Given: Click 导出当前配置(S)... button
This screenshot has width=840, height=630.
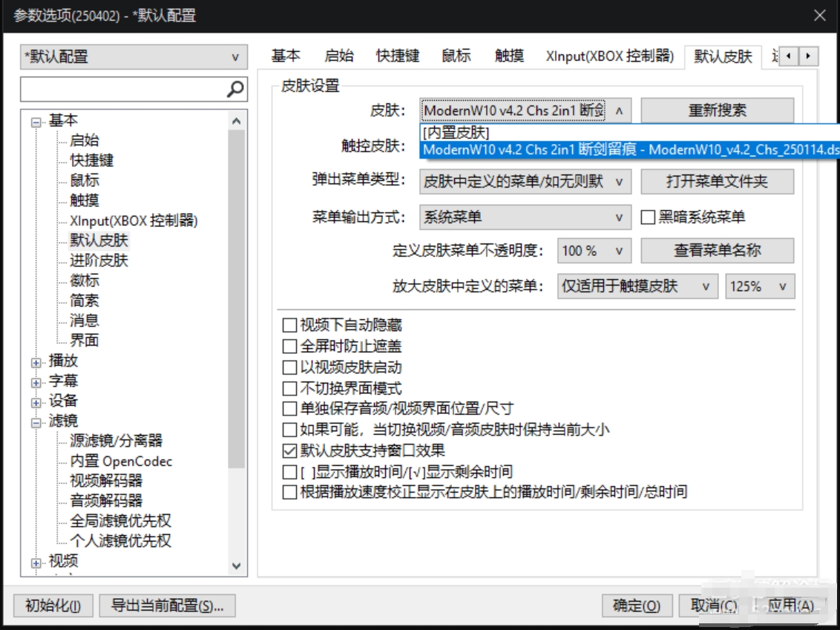Looking at the screenshot, I should [x=167, y=606].
